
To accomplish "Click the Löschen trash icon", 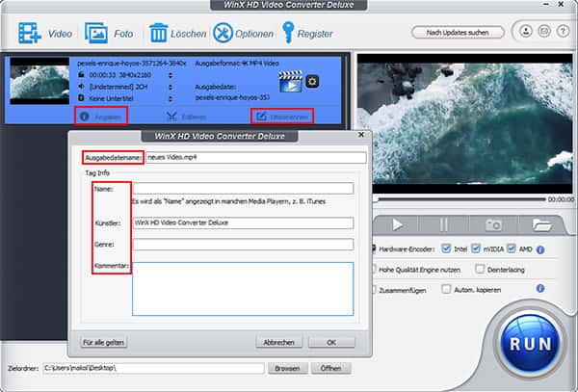I will 159,33.
